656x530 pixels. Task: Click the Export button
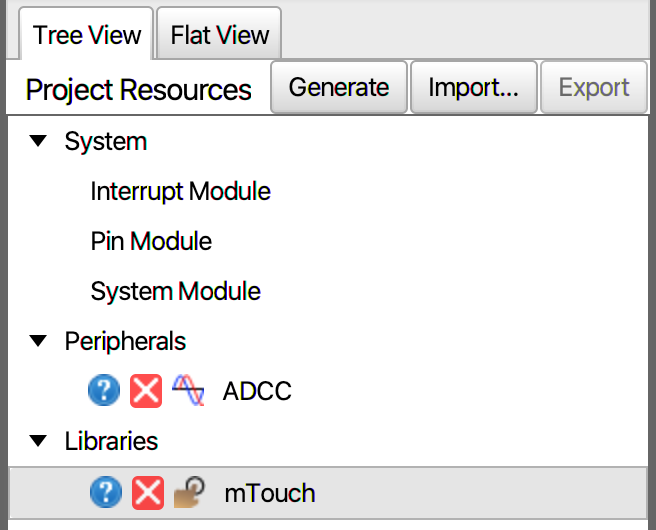[x=594, y=87]
